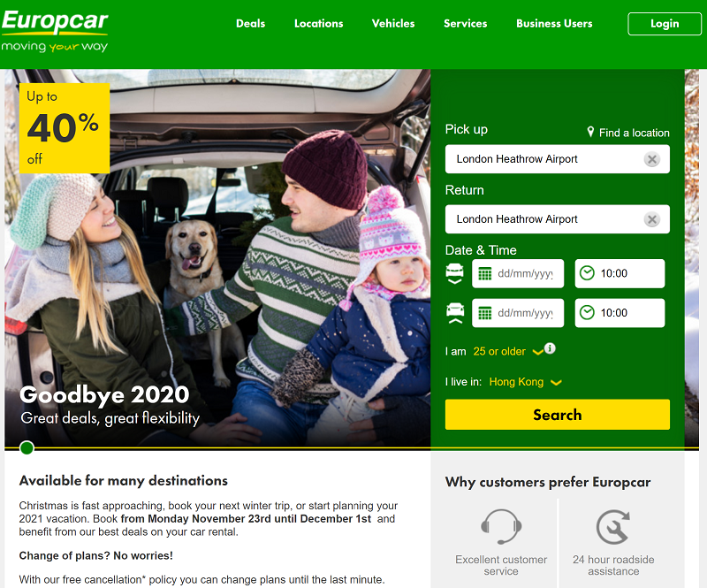
Task: Click the Return location input
Action: click(558, 219)
